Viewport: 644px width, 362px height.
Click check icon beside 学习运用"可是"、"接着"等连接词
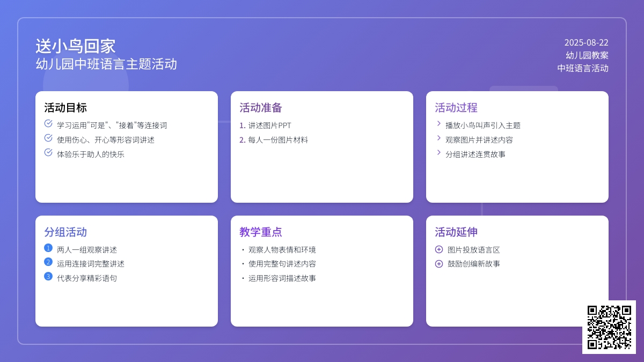pos(48,124)
